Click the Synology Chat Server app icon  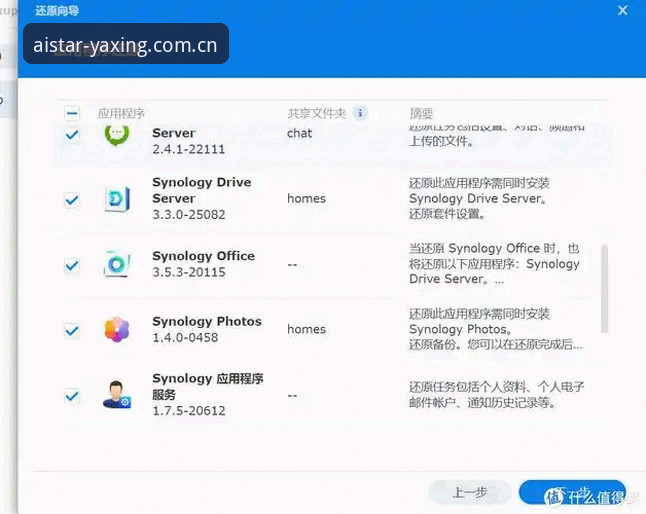(117, 134)
